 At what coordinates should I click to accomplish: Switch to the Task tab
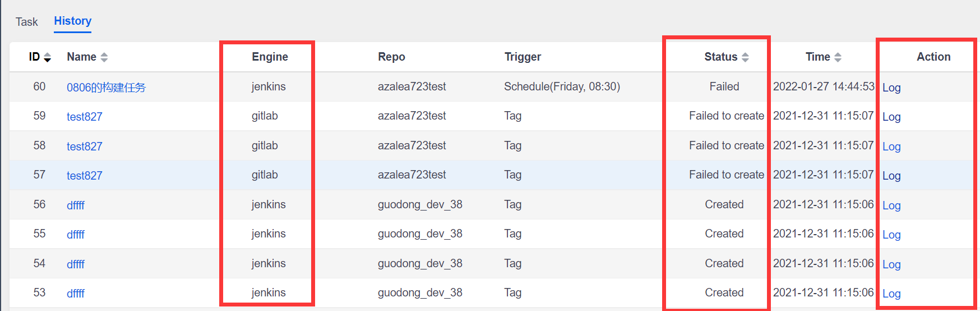(26, 22)
